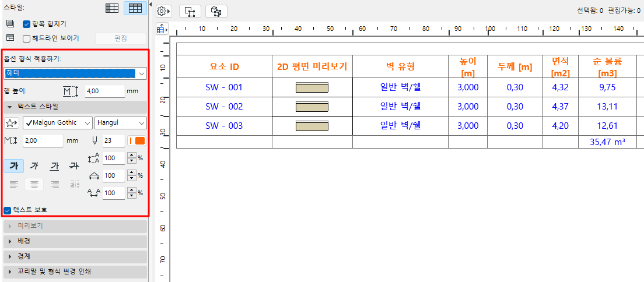Select the first table style grid icon
This screenshot has height=282, width=644.
click(x=113, y=8)
